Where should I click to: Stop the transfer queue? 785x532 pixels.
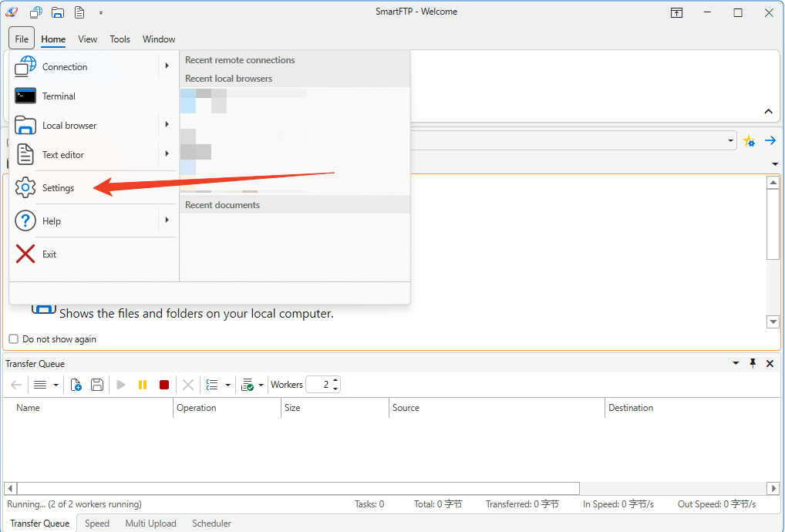164,385
